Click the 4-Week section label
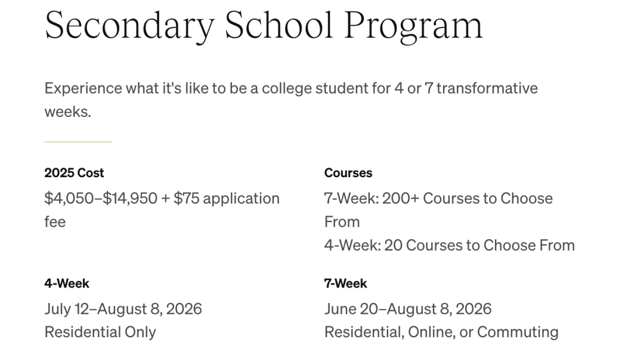Viewport: 644px width, 346px height. (x=67, y=283)
